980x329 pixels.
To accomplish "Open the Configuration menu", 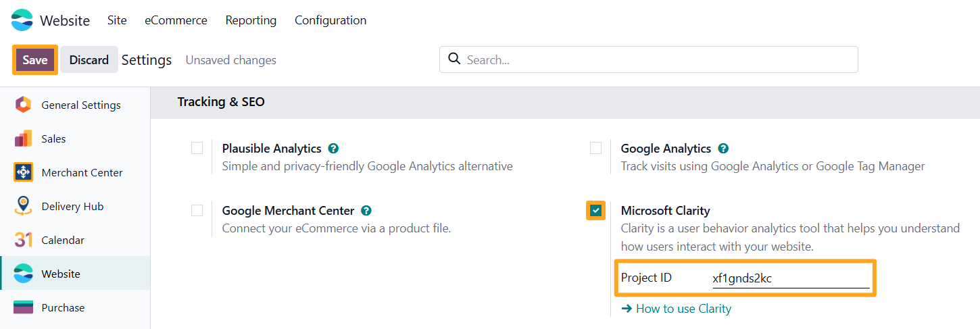I will tap(330, 20).
